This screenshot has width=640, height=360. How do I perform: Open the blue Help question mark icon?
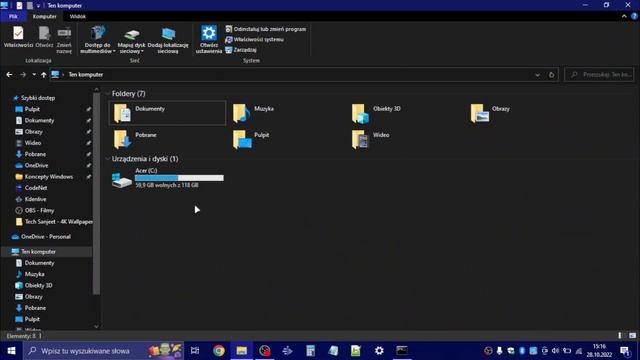tap(634, 16)
